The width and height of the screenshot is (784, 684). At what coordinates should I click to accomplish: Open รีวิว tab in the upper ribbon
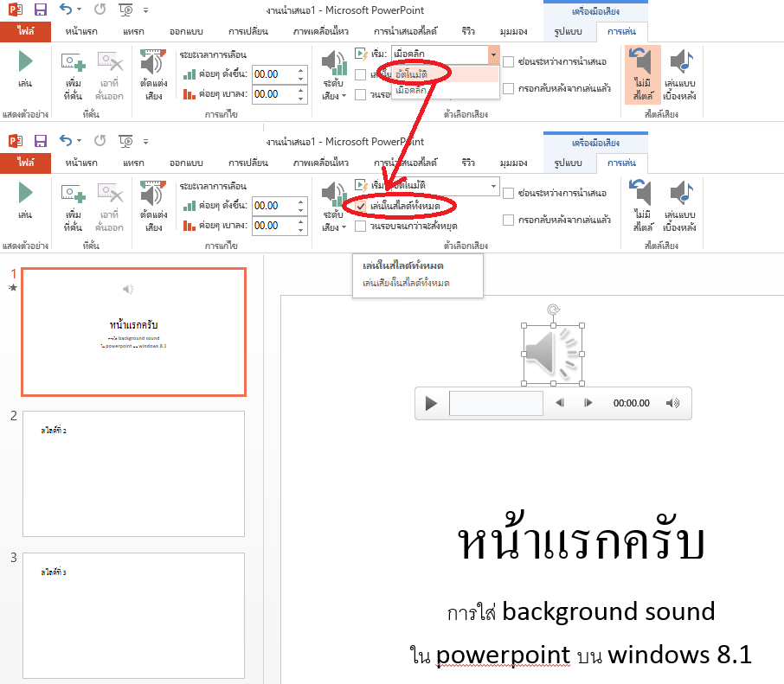pos(468,31)
